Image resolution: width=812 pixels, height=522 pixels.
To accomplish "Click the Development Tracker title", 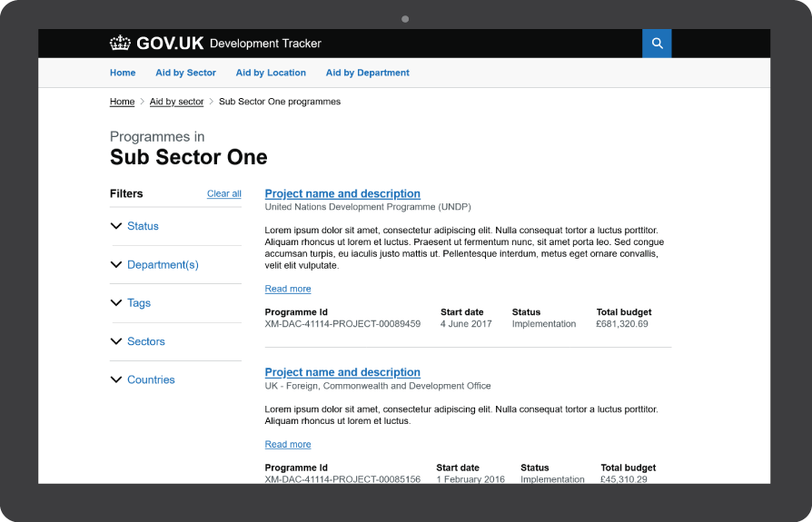I will 265,44.
